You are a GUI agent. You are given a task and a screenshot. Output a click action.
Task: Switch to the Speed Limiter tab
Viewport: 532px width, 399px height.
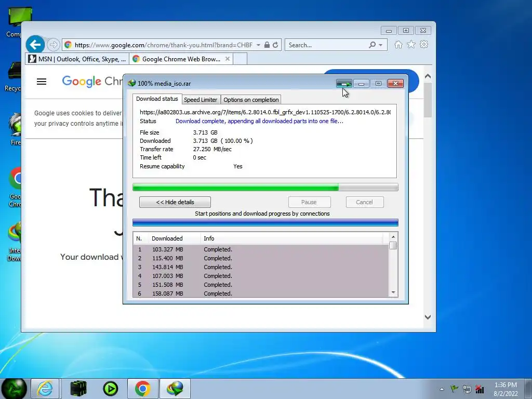coord(201,100)
